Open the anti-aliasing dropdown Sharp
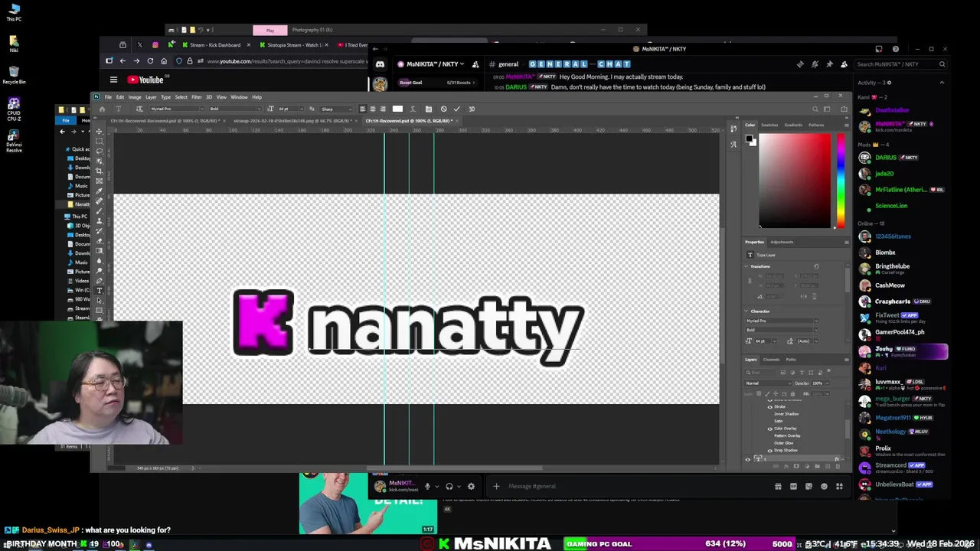This screenshot has height=551, width=980. pyautogui.click(x=336, y=109)
